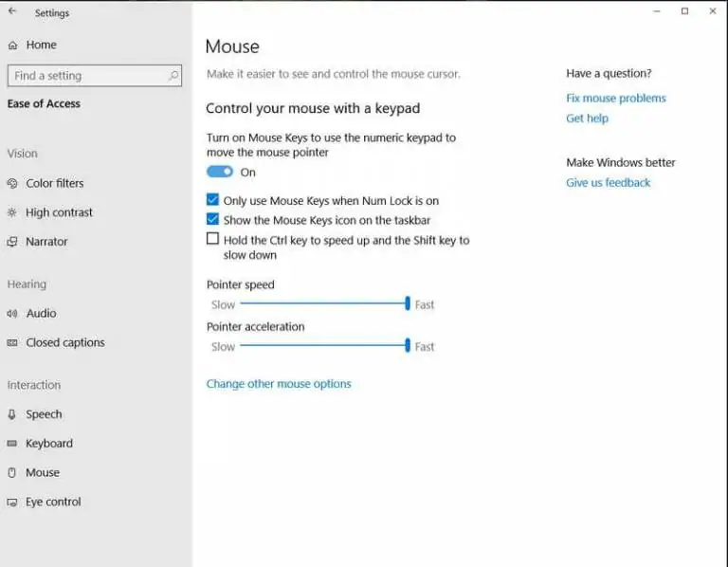This screenshot has width=728, height=567.
Task: Click the Find a setting search box
Action: click(x=95, y=75)
